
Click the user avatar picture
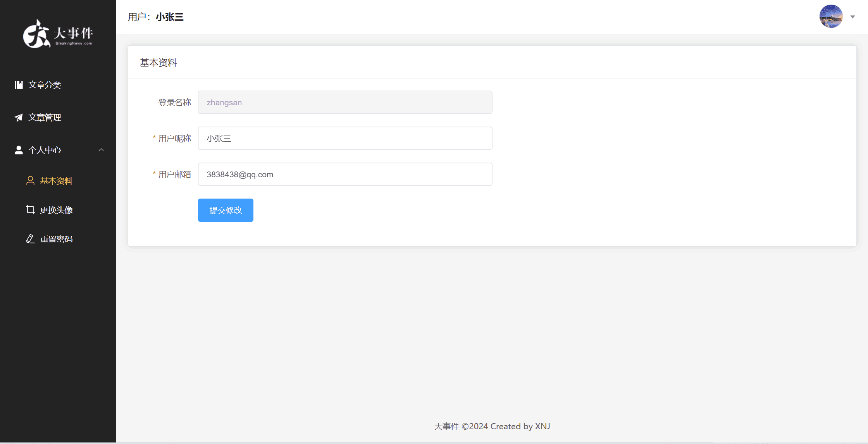point(831,17)
